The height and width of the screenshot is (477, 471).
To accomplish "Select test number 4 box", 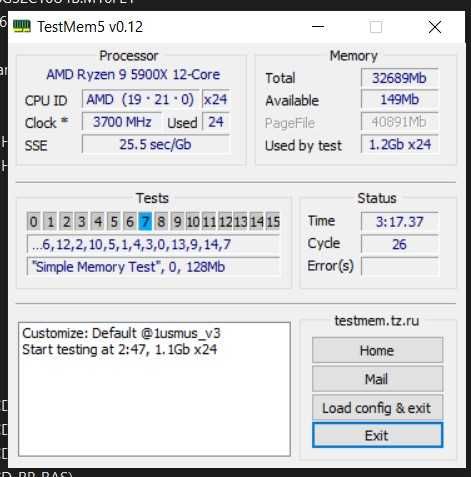I will tap(98, 221).
